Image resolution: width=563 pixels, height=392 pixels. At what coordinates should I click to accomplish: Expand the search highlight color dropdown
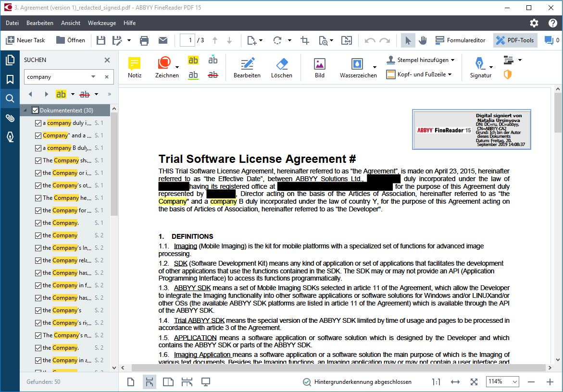73,94
